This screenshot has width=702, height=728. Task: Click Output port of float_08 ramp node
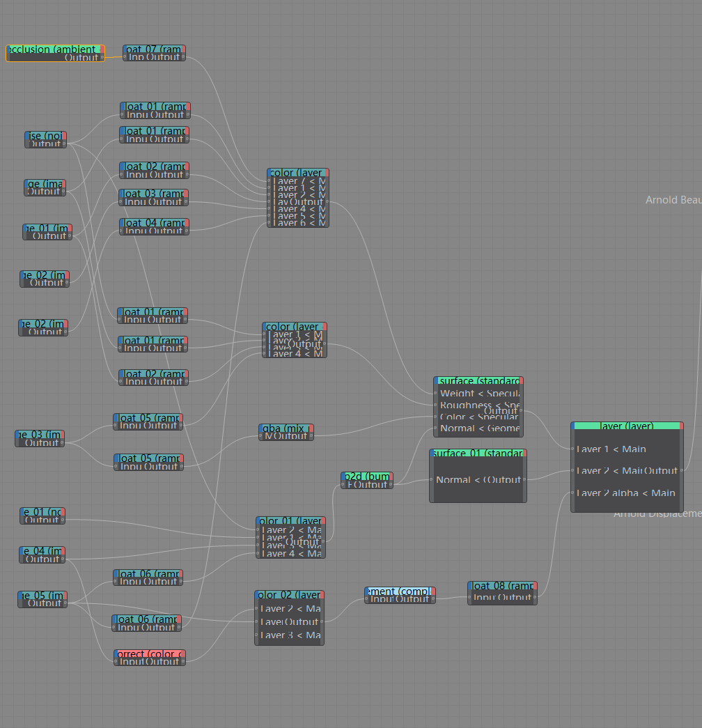[536, 597]
